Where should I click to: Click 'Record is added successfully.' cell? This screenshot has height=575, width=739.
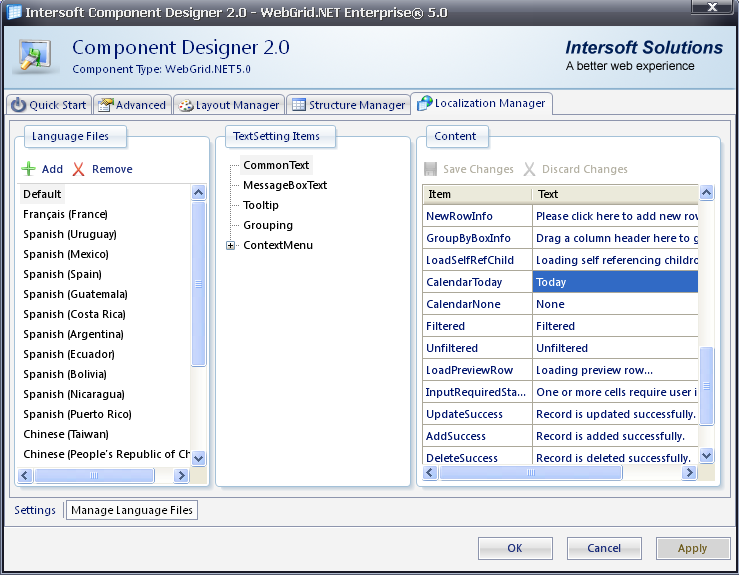[x=616, y=436]
